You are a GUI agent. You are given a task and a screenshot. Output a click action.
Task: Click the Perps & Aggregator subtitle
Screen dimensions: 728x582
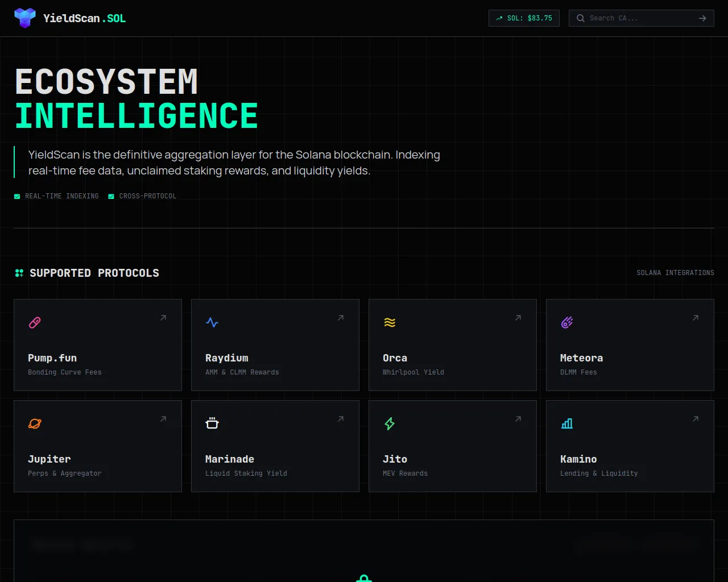pyautogui.click(x=65, y=473)
